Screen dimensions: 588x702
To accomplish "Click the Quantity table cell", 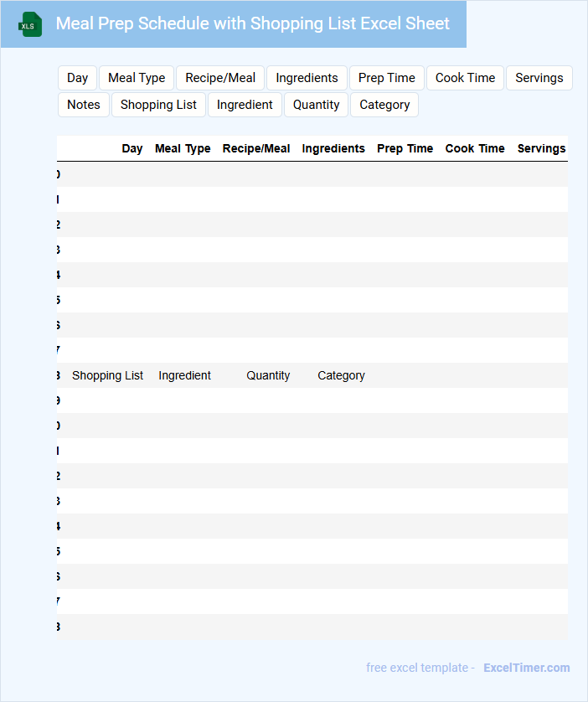I will 268,375.
